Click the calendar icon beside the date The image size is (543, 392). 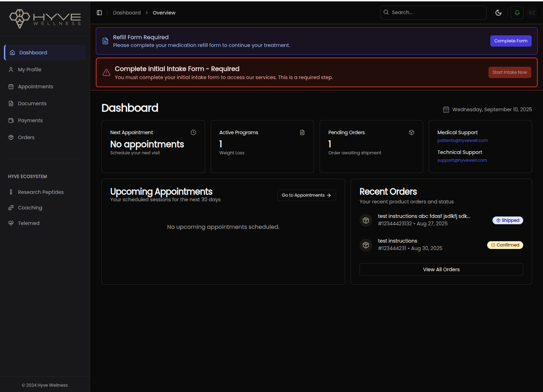(446, 109)
